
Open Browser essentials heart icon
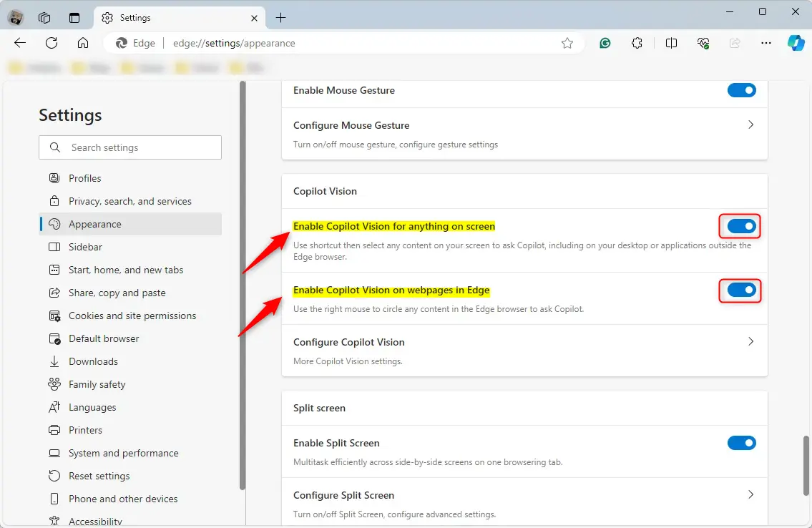click(x=703, y=43)
